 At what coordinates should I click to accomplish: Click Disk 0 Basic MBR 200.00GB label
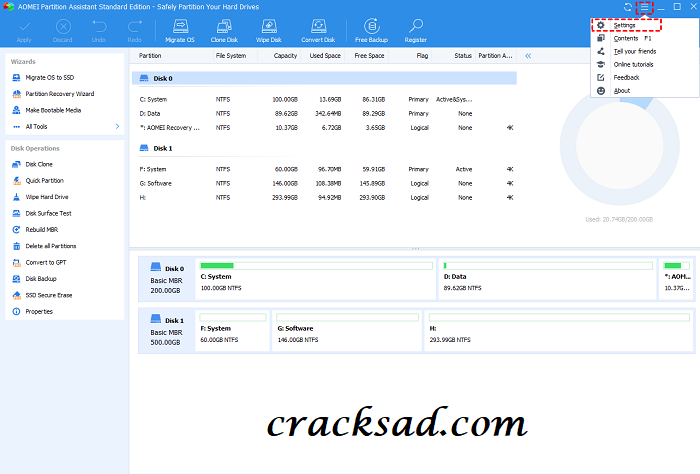click(167, 279)
